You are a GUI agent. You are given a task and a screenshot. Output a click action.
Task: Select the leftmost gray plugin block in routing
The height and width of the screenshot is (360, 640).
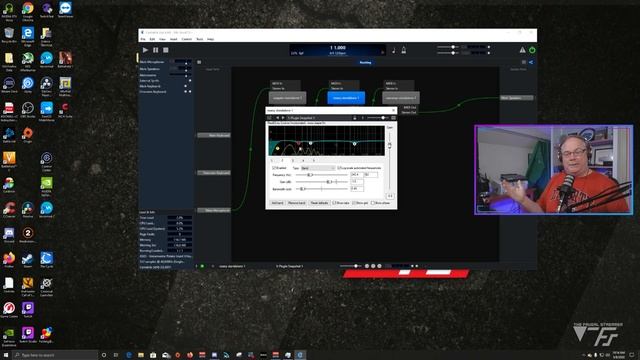[287, 98]
